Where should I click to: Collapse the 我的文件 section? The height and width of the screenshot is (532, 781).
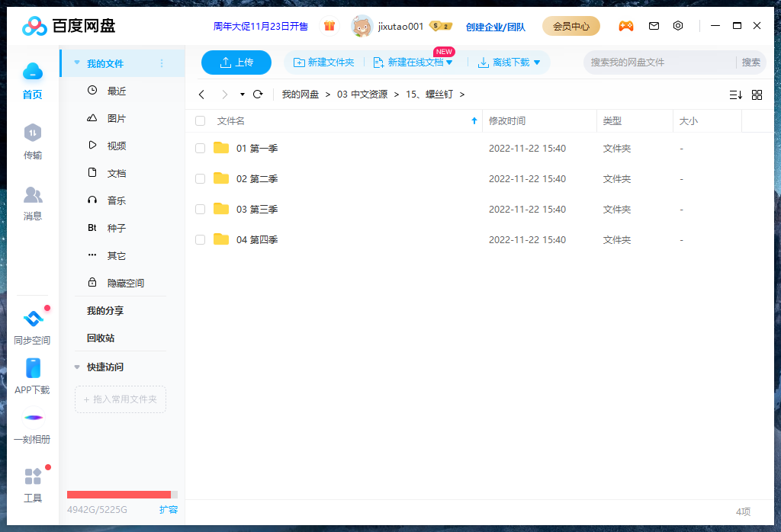76,63
